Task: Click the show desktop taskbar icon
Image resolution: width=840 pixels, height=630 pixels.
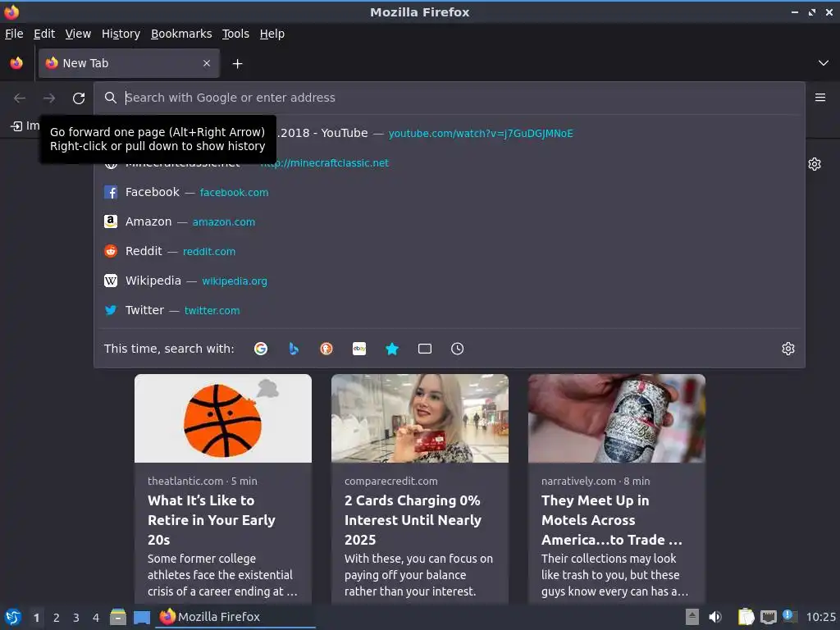Action: coord(142,618)
